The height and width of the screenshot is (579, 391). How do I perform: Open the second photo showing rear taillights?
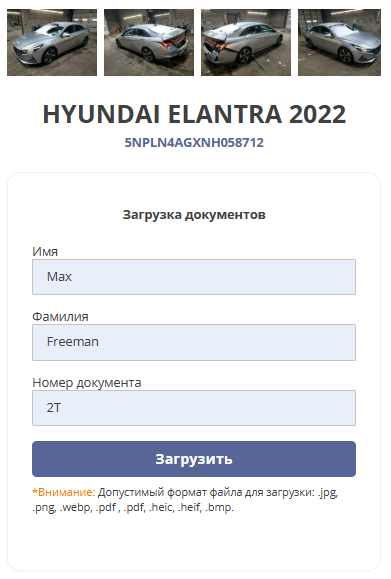point(149,42)
